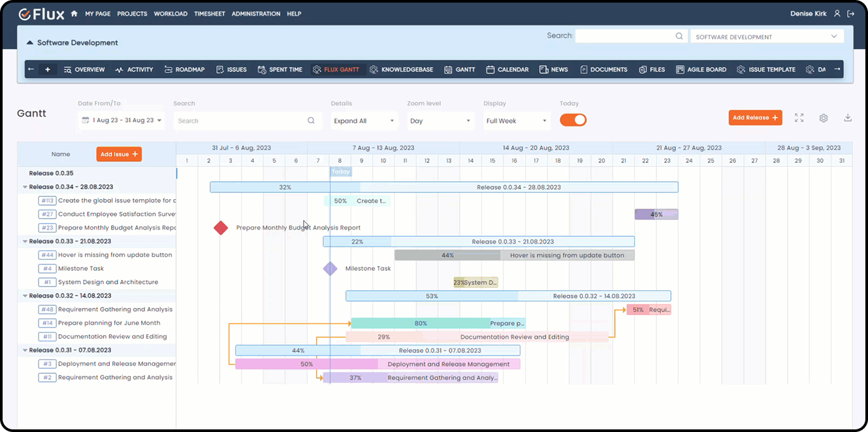Image resolution: width=868 pixels, height=432 pixels.
Task: Enter fullscreen mode using expand icon
Action: [799, 118]
